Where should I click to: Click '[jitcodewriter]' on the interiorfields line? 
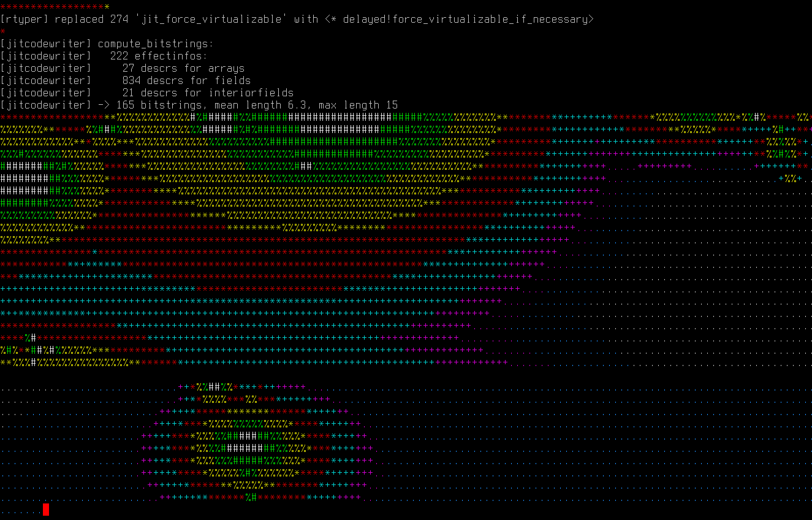coord(46,93)
